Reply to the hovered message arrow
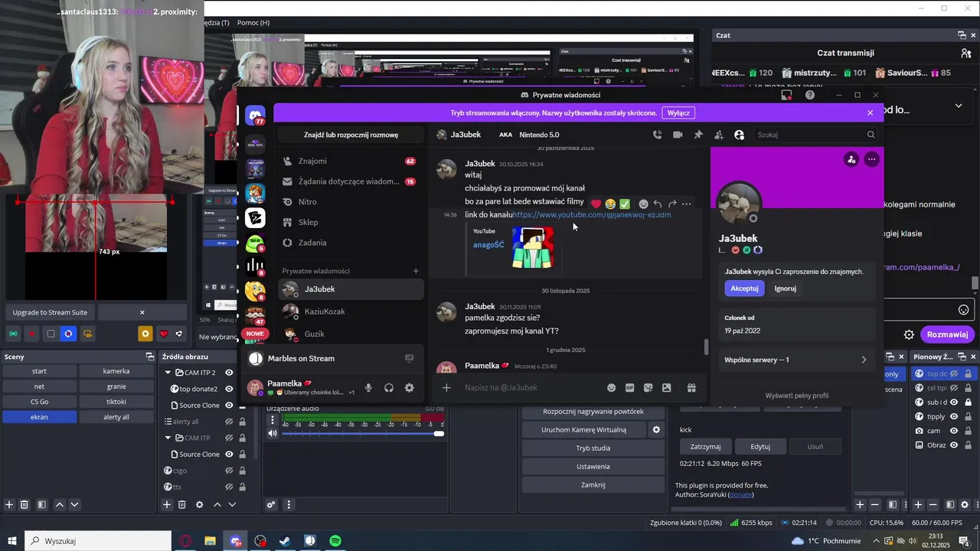The width and height of the screenshot is (980, 551). point(658,204)
